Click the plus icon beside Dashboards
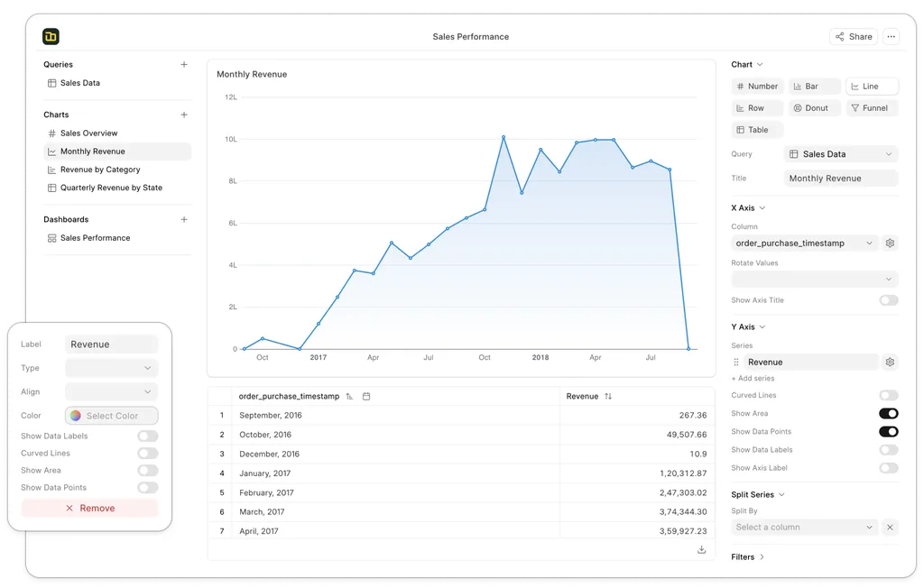Viewport: 924px width, 588px height. (x=184, y=220)
